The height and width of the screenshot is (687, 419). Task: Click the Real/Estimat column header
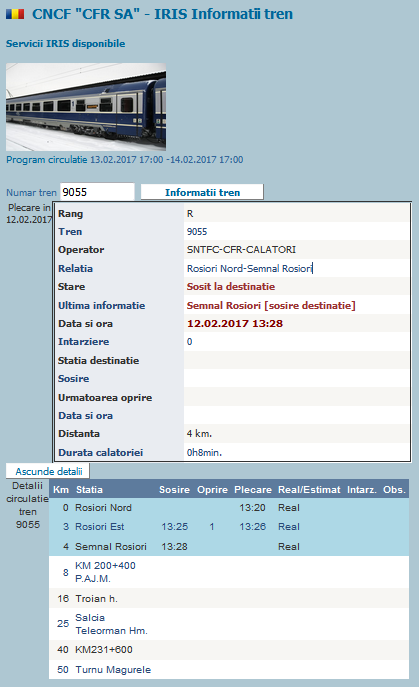coord(309,489)
